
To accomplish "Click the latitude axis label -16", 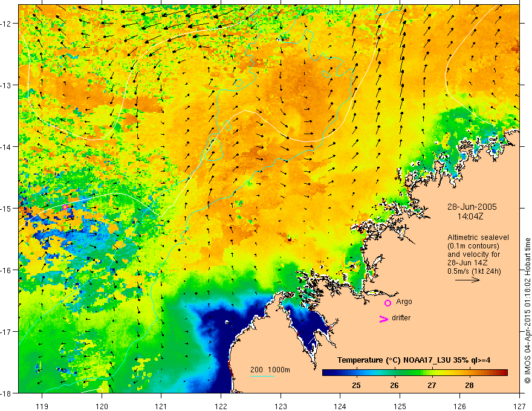I will 7,270.
